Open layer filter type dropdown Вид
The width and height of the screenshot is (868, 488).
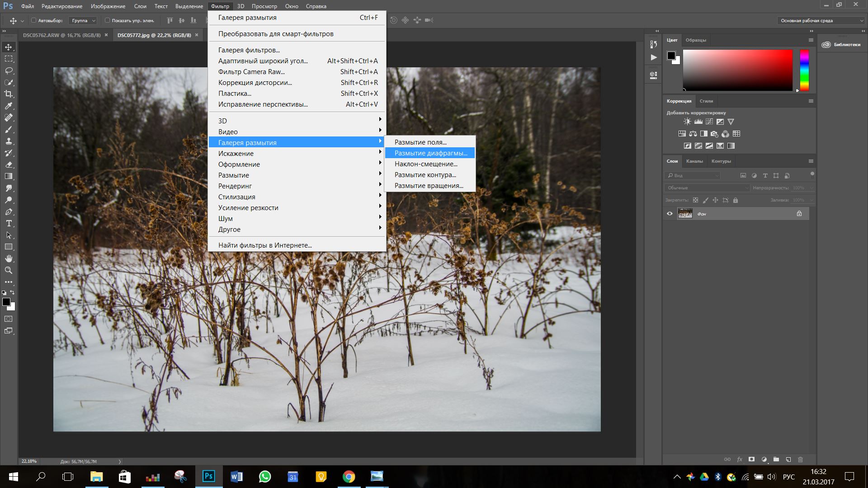[692, 175]
